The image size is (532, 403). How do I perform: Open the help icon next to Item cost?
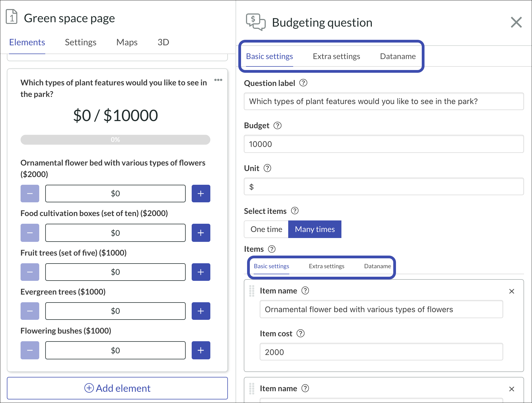[x=301, y=333]
